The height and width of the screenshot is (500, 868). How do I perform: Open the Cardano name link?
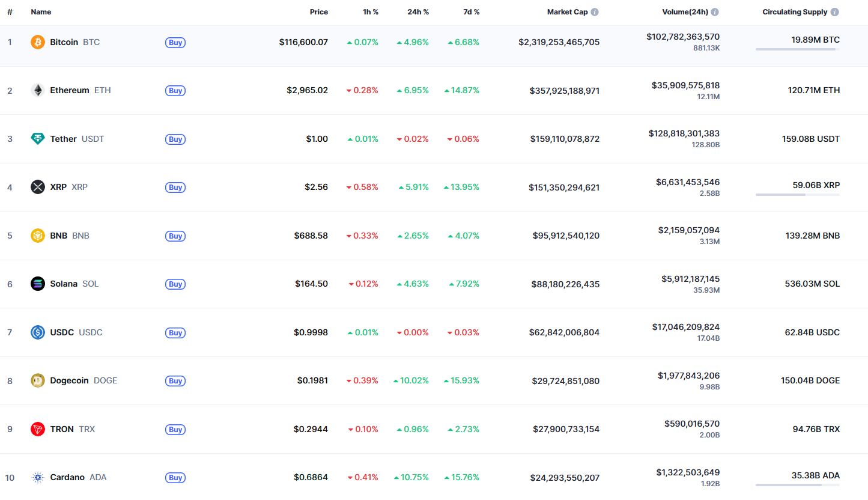point(67,477)
